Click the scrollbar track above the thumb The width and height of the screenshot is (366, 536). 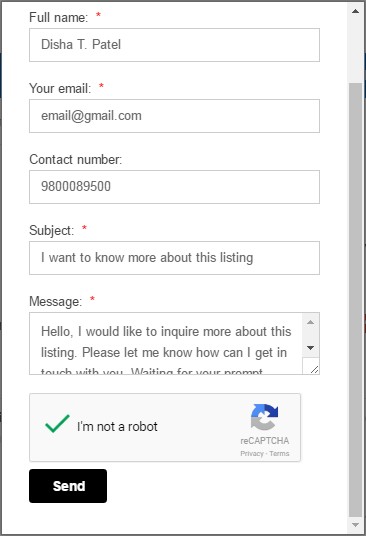point(355,51)
